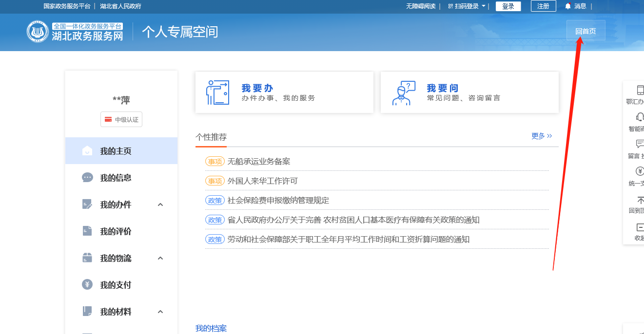The width and height of the screenshot is (644, 334).
Task: Click the 注册 button
Action: tap(544, 6)
